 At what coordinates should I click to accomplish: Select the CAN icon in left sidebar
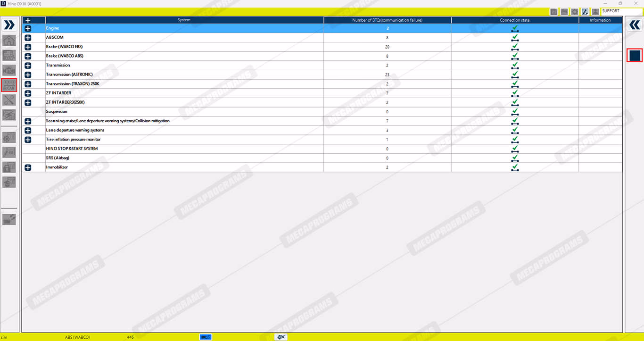(9, 85)
